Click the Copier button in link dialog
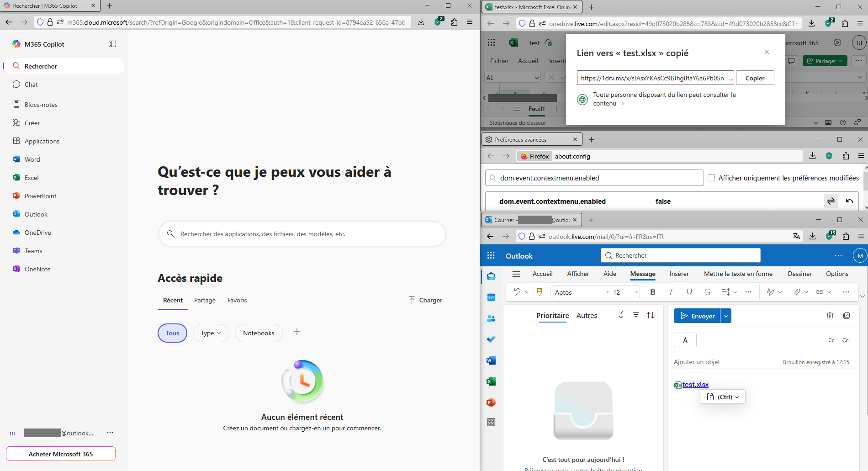The width and height of the screenshot is (868, 471). pyautogui.click(x=755, y=78)
